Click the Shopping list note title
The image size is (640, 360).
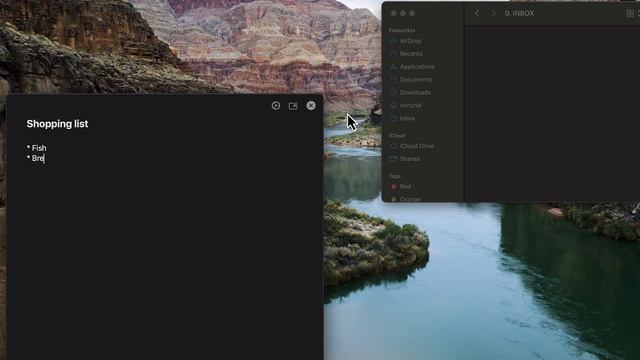pyautogui.click(x=57, y=124)
